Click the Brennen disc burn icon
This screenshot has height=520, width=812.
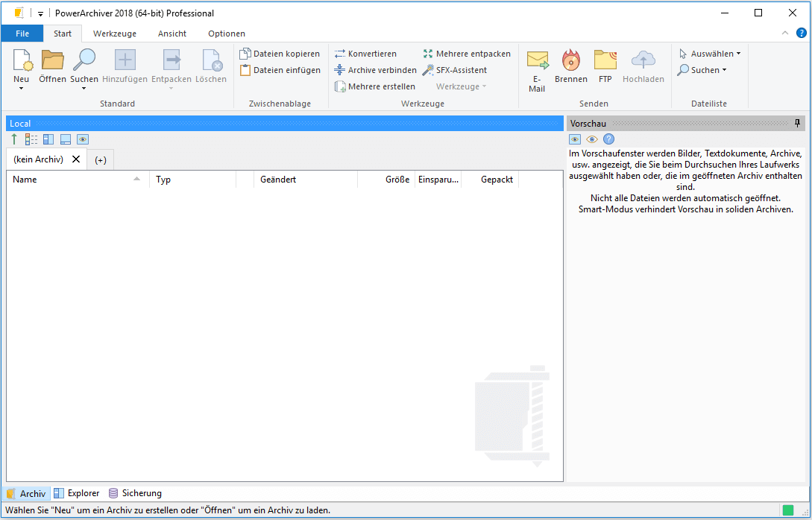(571, 60)
